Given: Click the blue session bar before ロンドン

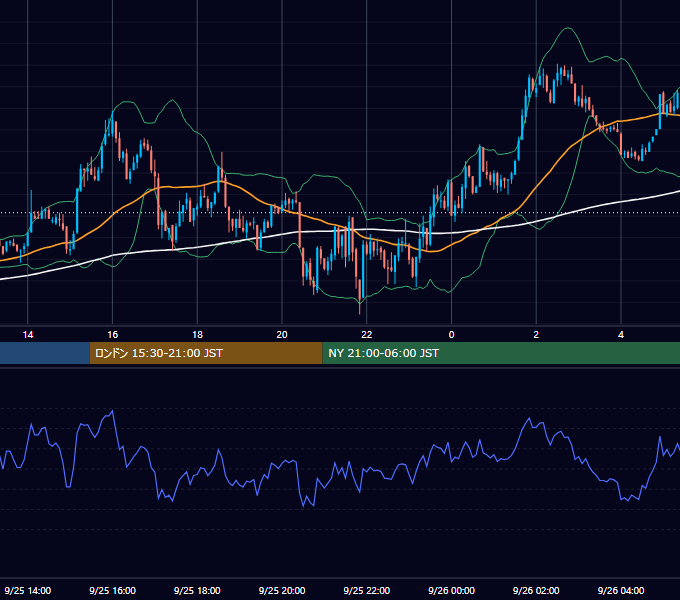Looking at the screenshot, I should click(x=45, y=353).
